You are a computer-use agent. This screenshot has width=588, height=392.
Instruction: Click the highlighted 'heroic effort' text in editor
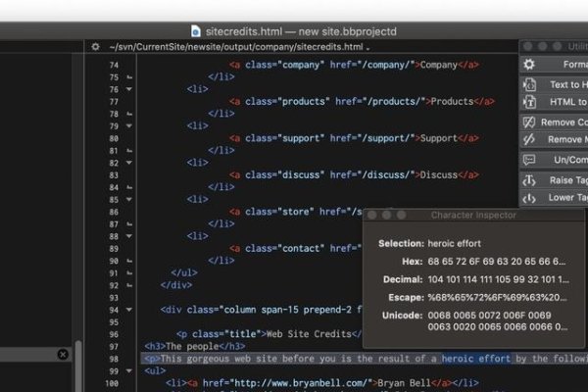(475, 359)
